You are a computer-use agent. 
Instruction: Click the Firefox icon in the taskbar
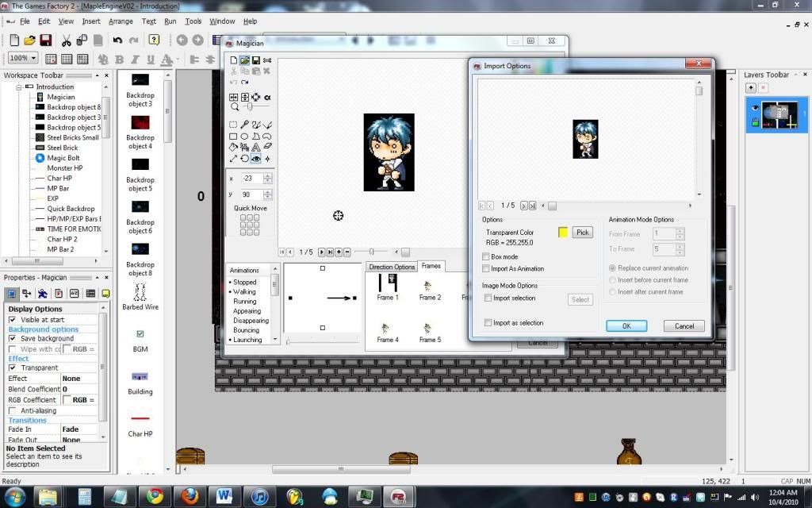click(x=190, y=497)
